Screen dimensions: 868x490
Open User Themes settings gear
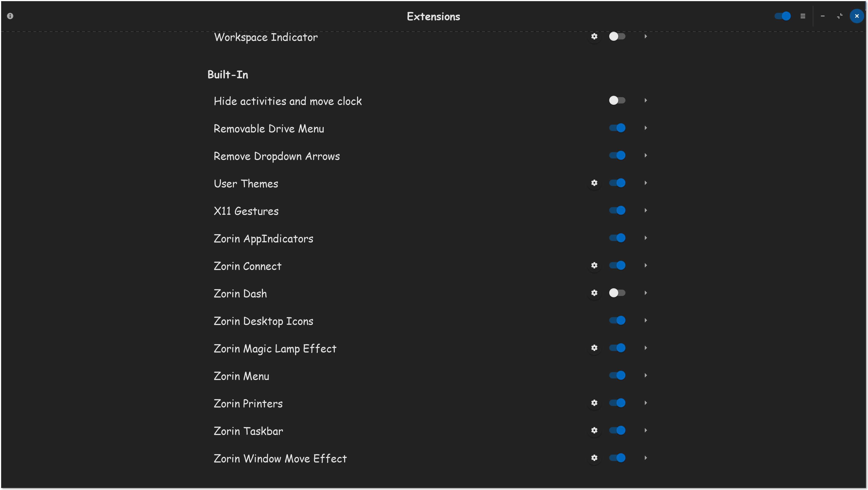pos(594,183)
